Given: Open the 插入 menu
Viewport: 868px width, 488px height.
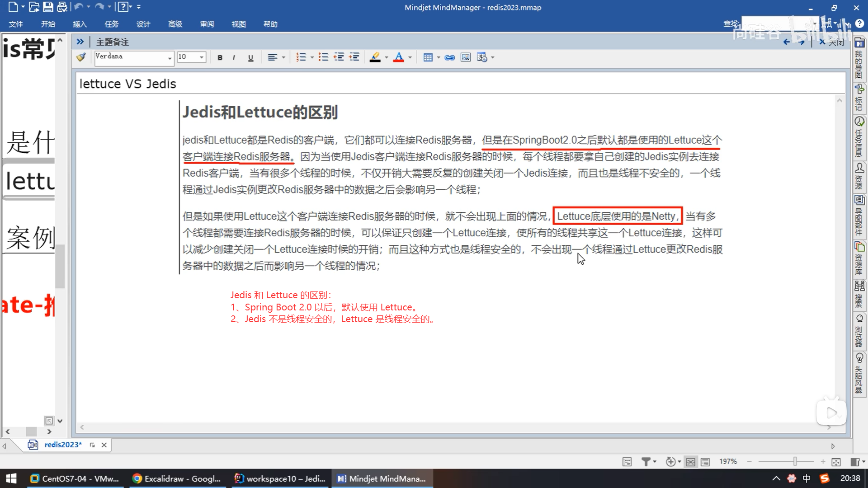Looking at the screenshot, I should [80, 24].
